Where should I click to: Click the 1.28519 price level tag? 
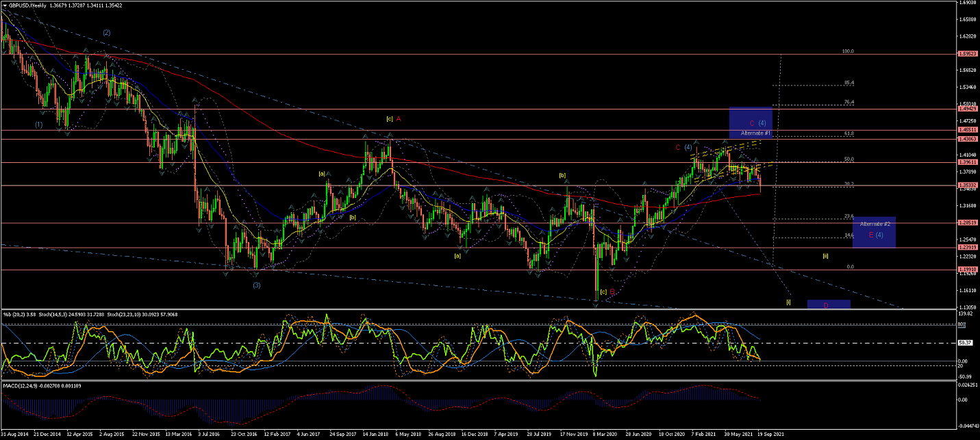pyautogui.click(x=967, y=222)
